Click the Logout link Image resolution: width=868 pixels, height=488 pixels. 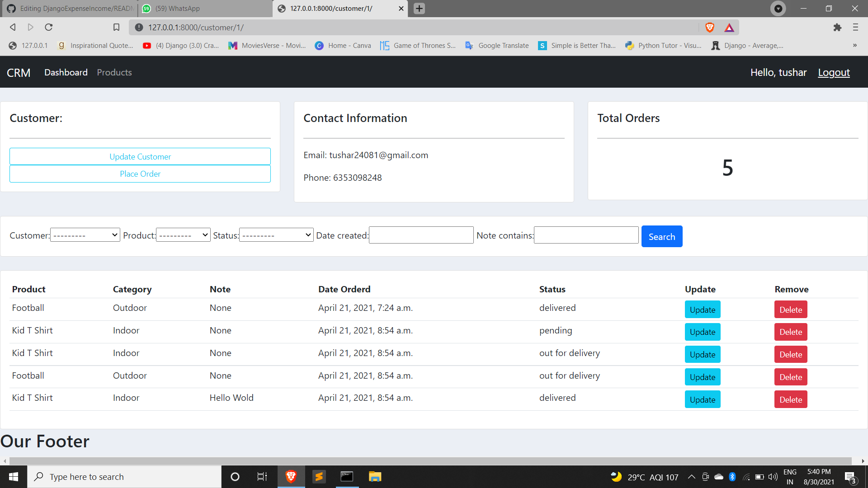pos(834,72)
